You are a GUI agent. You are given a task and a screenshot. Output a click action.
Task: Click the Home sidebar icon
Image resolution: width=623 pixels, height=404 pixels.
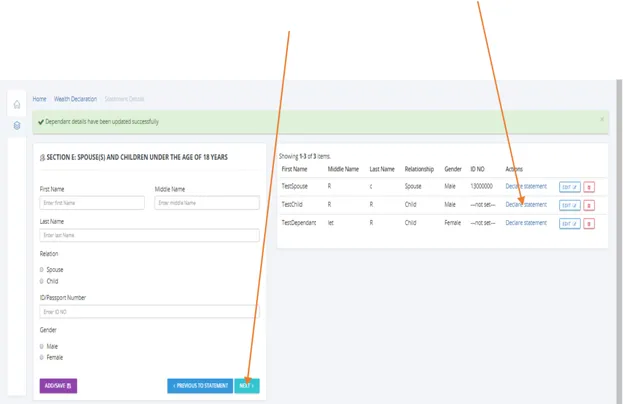tap(17, 104)
